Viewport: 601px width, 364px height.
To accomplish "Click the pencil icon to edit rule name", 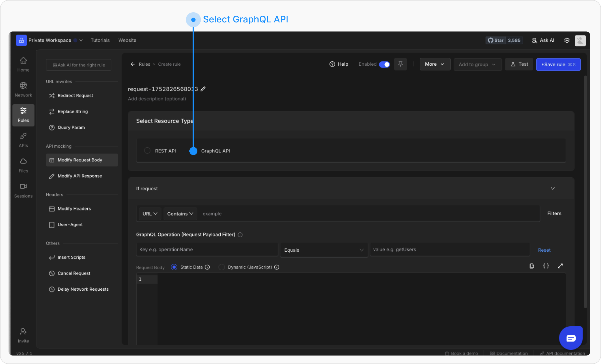I will click(x=203, y=89).
